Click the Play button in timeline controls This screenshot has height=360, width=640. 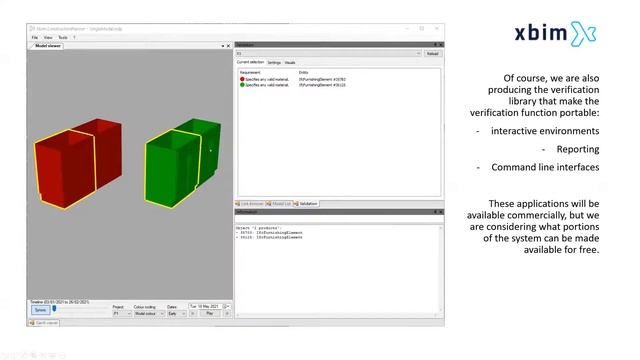[x=209, y=313]
